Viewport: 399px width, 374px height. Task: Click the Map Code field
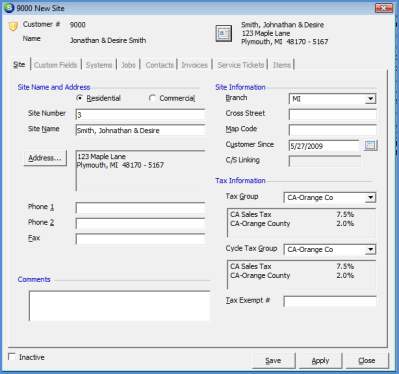(333, 130)
